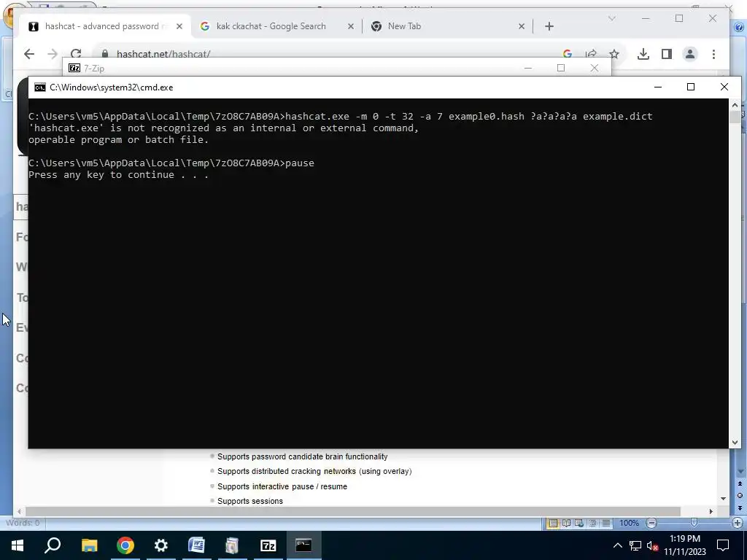Close the hashcat tab

coord(179,26)
